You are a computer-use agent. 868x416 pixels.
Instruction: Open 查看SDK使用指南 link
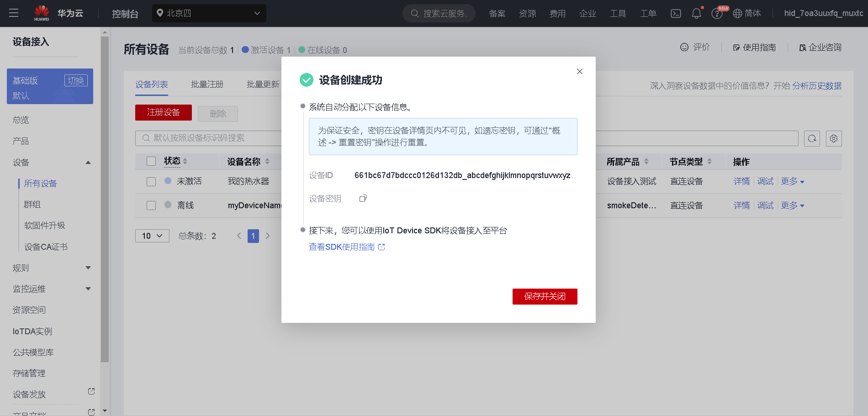(x=347, y=247)
